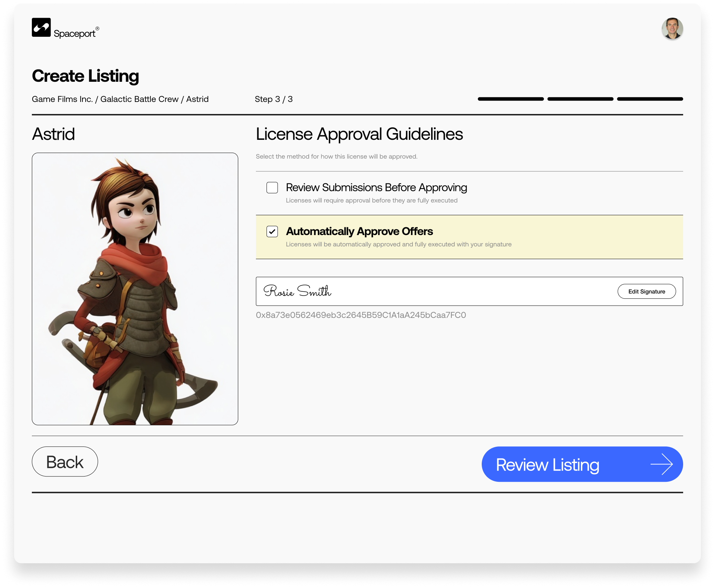Select the wallet address text below signature
This screenshot has height=588, width=715.
[361, 315]
